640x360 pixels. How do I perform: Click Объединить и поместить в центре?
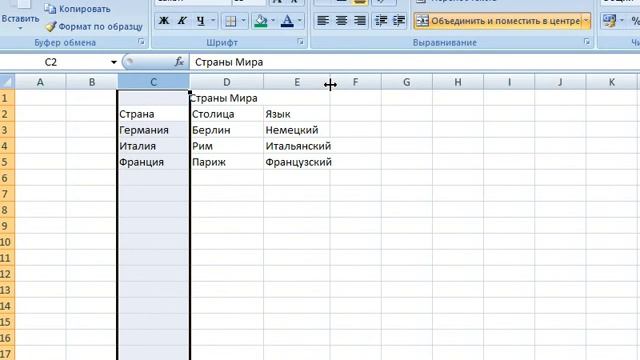[x=498, y=21]
